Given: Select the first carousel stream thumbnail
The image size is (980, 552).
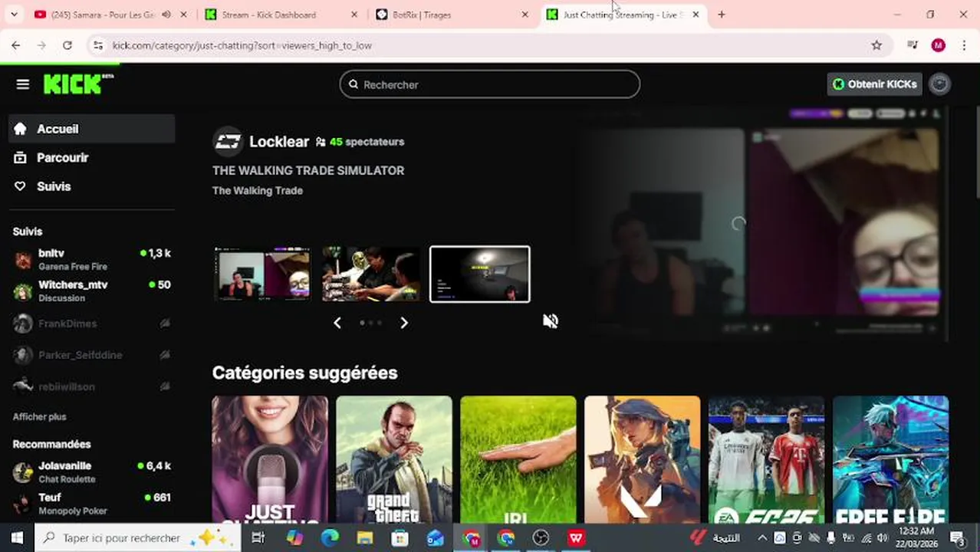Looking at the screenshot, I should pos(262,274).
